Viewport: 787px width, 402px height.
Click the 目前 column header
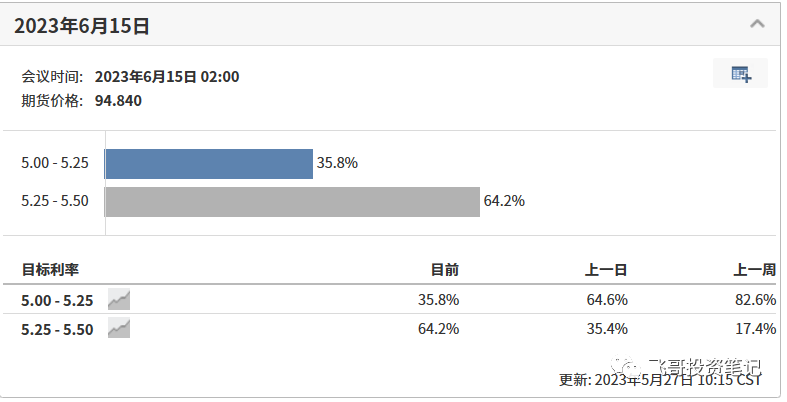tap(445, 270)
